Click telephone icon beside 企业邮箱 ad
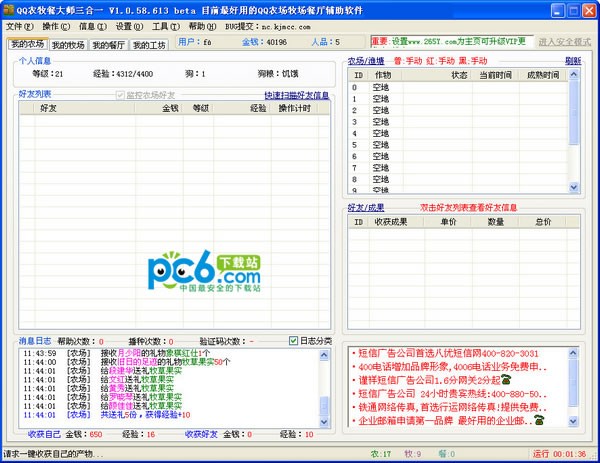The image size is (600, 463). [x=540, y=420]
